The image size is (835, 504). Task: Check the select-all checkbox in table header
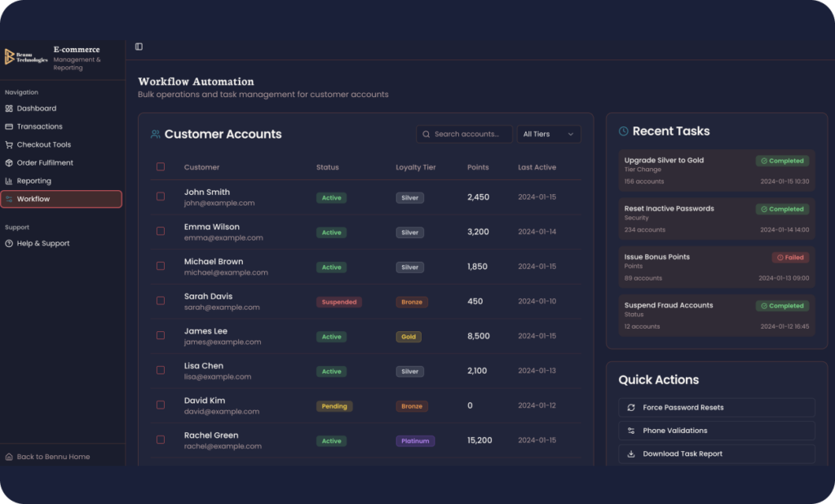161,166
